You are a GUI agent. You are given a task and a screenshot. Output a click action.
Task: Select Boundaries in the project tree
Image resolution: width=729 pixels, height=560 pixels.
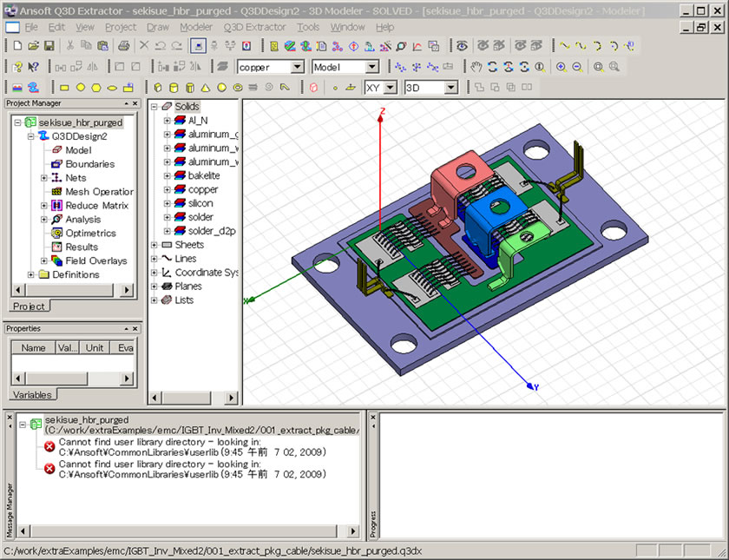click(x=89, y=164)
